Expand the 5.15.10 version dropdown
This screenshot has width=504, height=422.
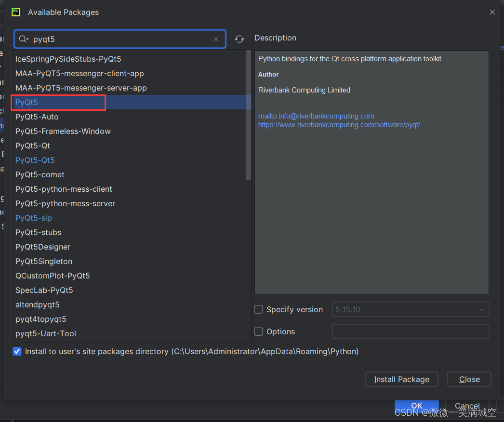411,309
